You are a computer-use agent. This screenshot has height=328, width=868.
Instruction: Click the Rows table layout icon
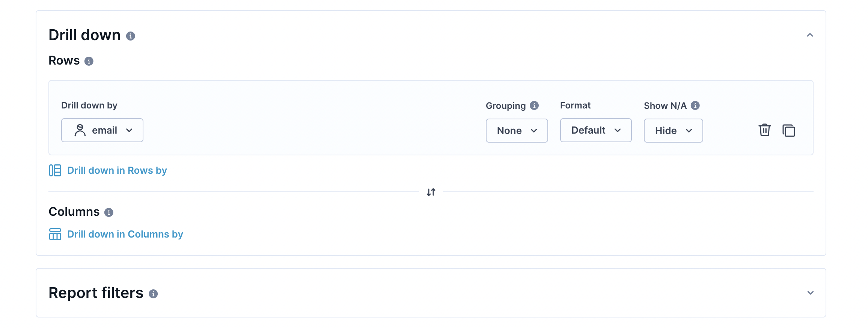[x=55, y=170]
